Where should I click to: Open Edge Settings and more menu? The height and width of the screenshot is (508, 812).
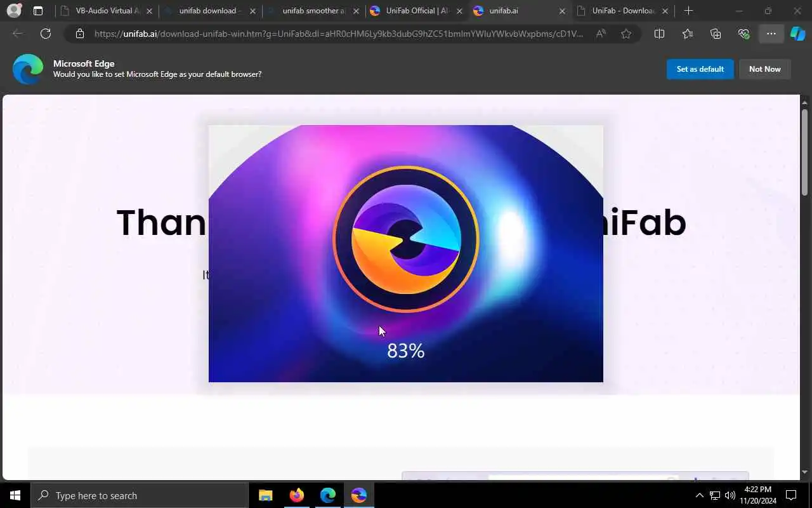click(771, 34)
